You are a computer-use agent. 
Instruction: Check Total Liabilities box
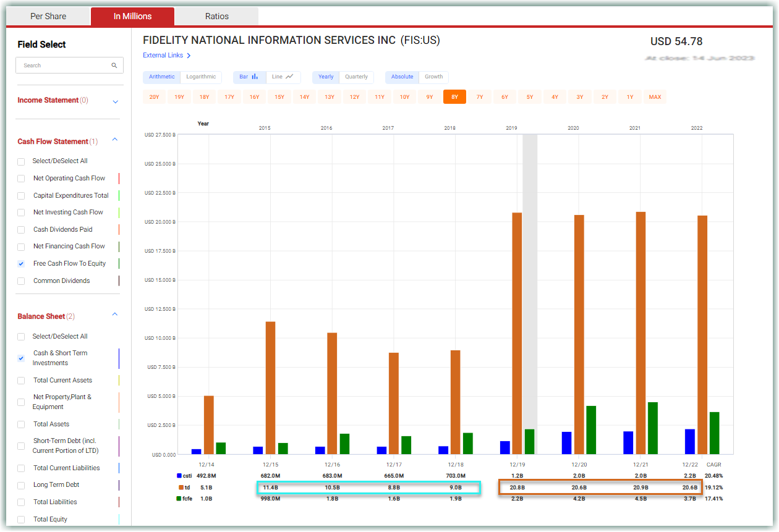(x=21, y=502)
